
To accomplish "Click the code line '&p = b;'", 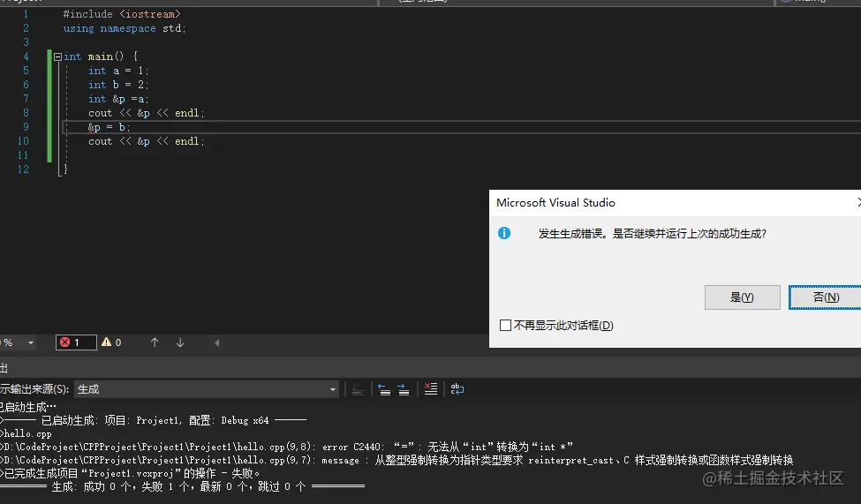I will [x=109, y=127].
